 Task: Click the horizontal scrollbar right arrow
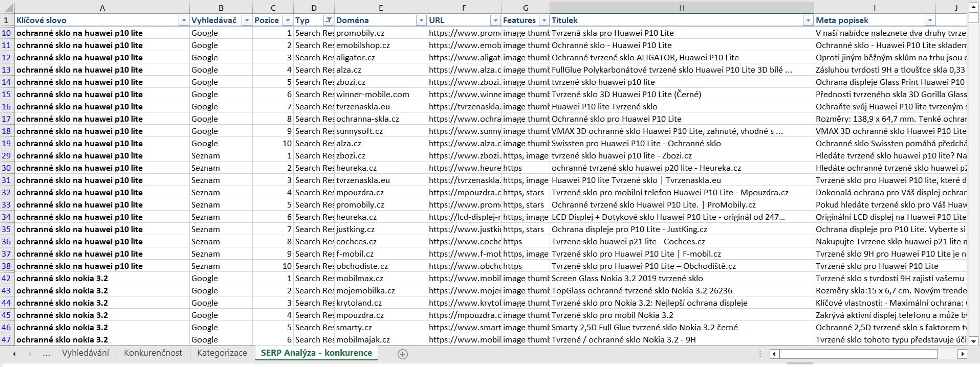coord(962,354)
